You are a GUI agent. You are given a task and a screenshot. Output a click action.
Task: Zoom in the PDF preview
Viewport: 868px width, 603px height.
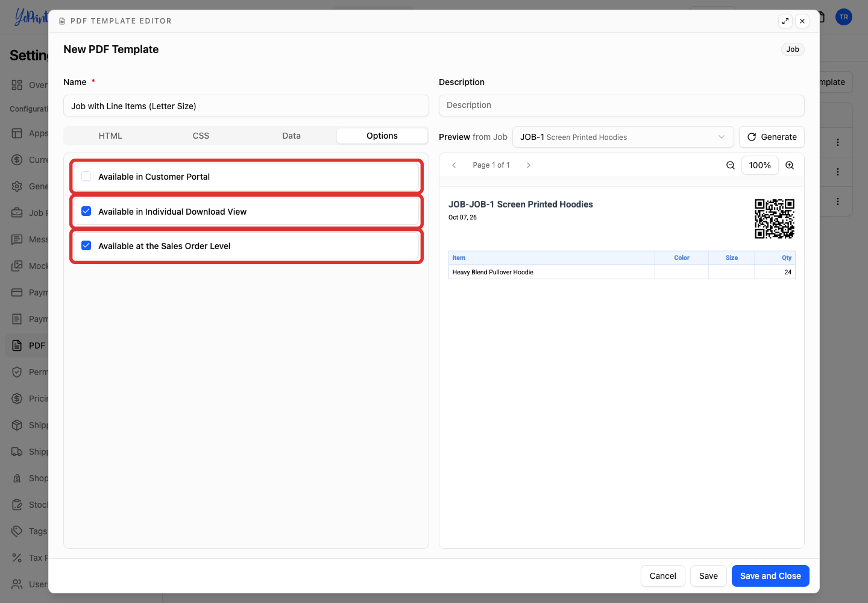[x=790, y=165]
